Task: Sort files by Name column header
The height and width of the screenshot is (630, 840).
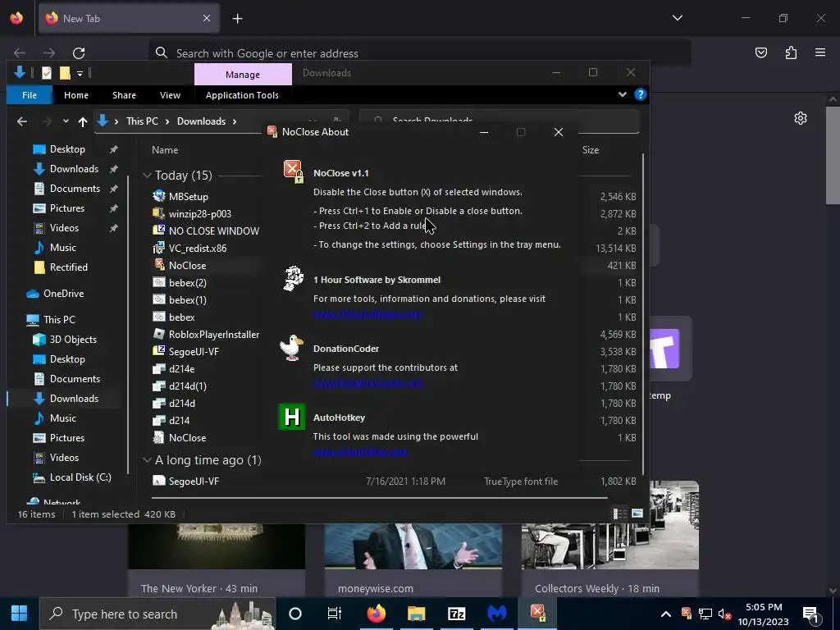Action: point(165,150)
